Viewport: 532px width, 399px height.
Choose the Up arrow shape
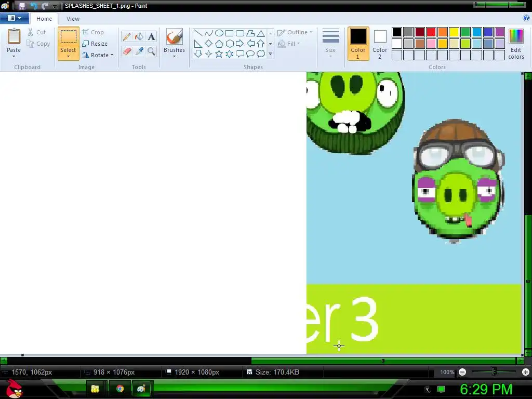pos(261,44)
